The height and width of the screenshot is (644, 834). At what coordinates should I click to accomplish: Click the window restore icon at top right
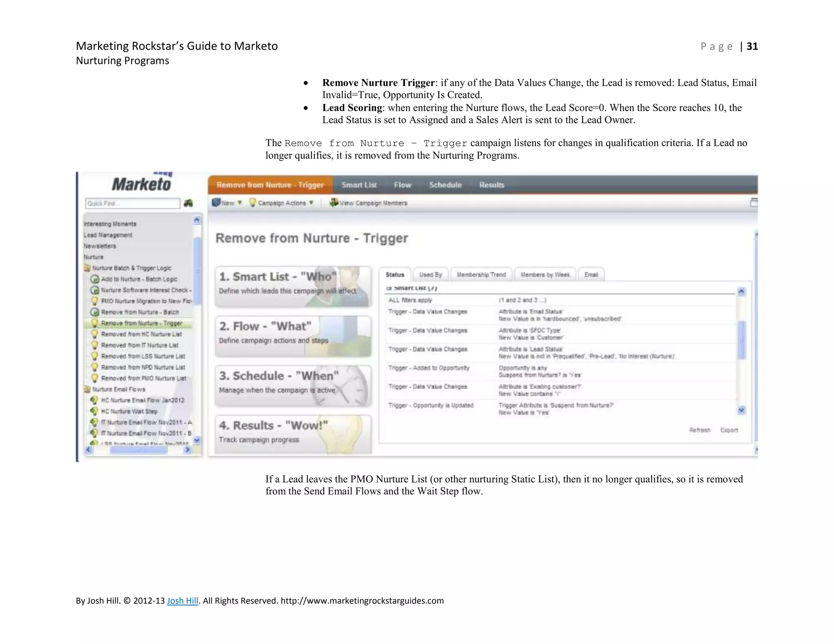[x=754, y=202]
